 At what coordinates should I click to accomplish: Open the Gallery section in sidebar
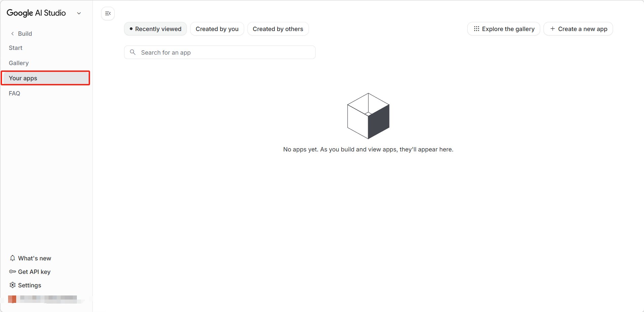coord(19,63)
